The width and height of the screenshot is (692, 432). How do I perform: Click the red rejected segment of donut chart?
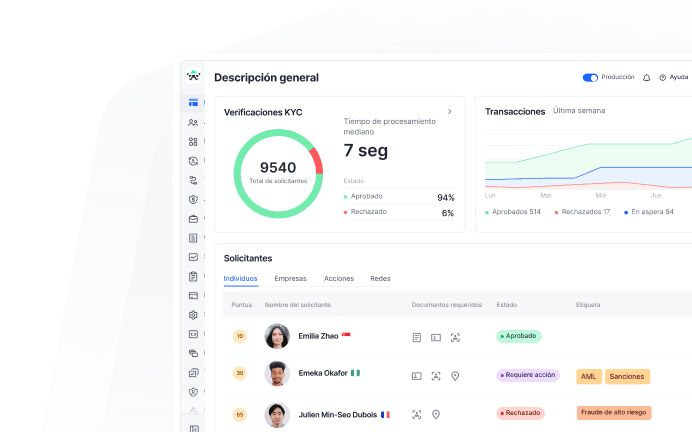316,160
